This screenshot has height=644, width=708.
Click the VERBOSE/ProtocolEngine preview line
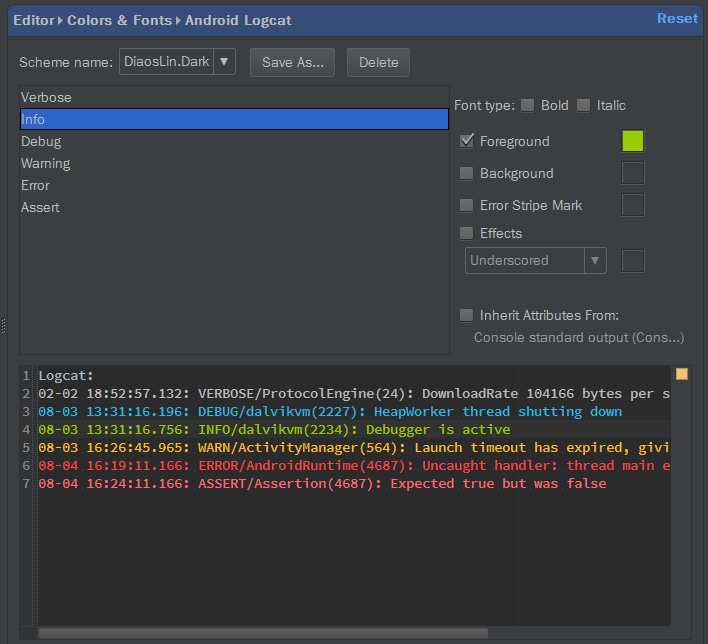click(x=354, y=394)
